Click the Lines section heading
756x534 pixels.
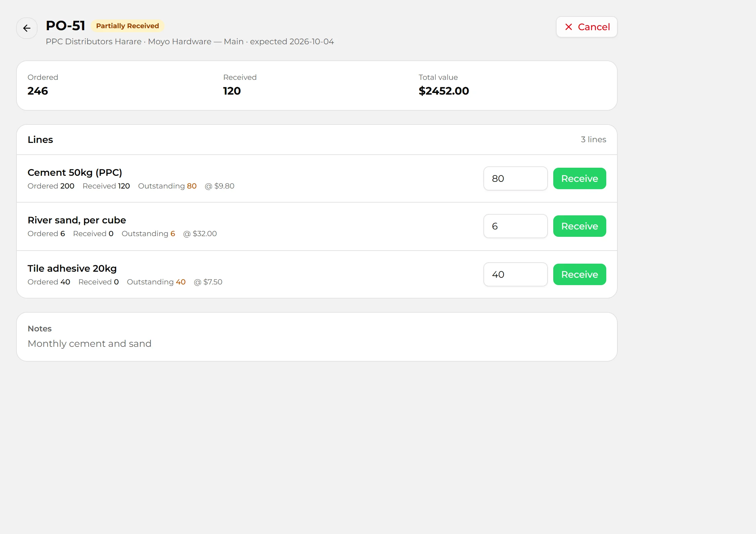click(40, 140)
